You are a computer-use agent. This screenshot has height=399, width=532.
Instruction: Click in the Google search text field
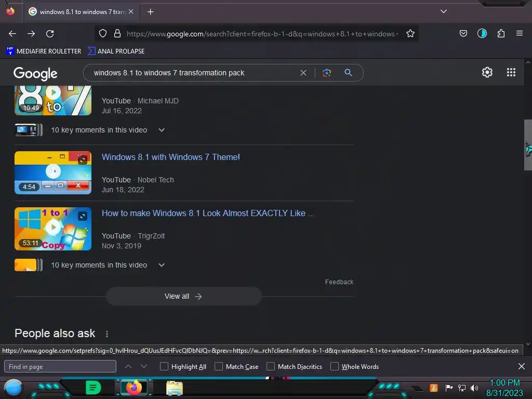193,73
